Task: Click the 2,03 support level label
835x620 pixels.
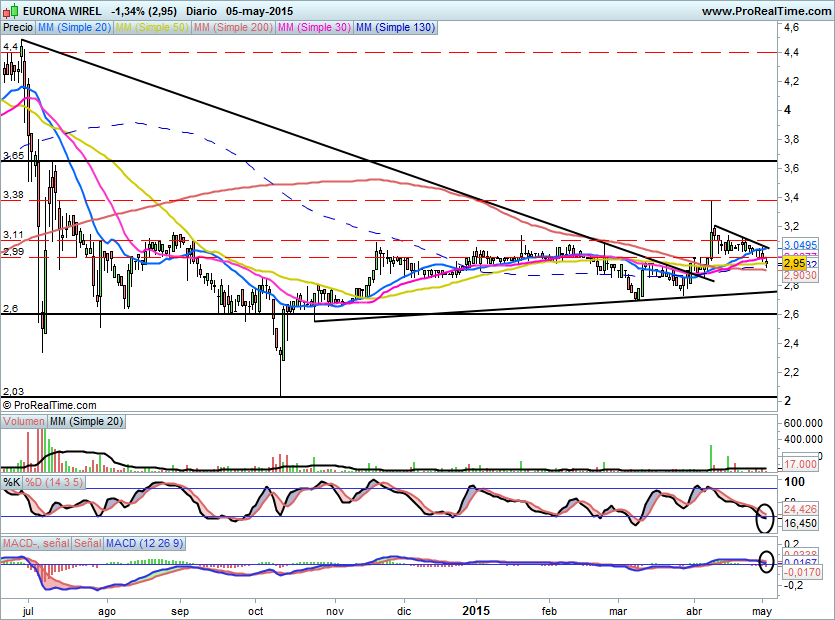Action: [x=13, y=391]
